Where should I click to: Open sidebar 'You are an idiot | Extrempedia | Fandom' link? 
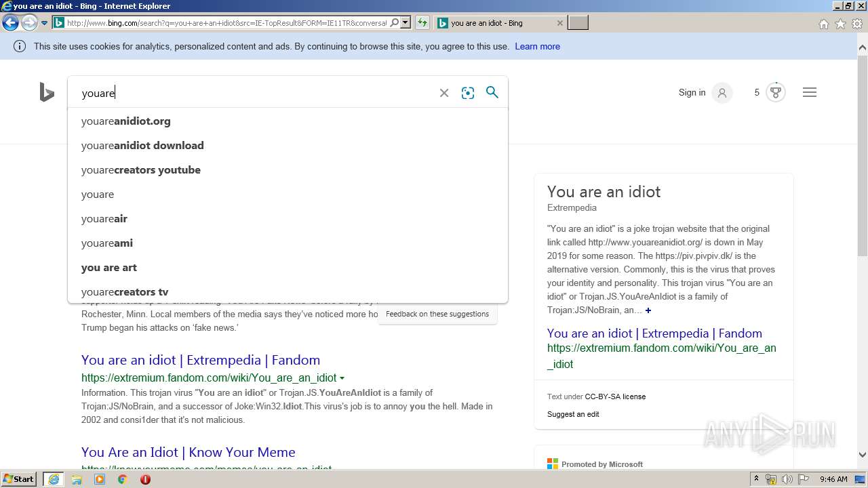click(654, 333)
